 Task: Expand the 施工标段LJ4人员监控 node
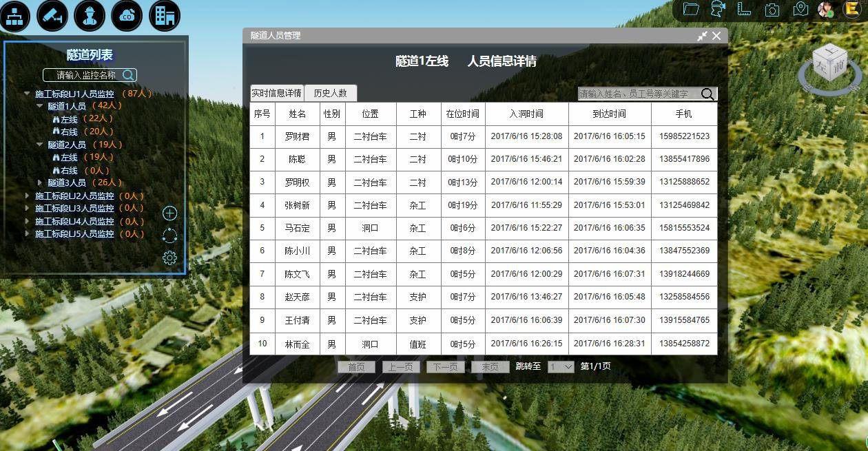pyautogui.click(x=28, y=221)
